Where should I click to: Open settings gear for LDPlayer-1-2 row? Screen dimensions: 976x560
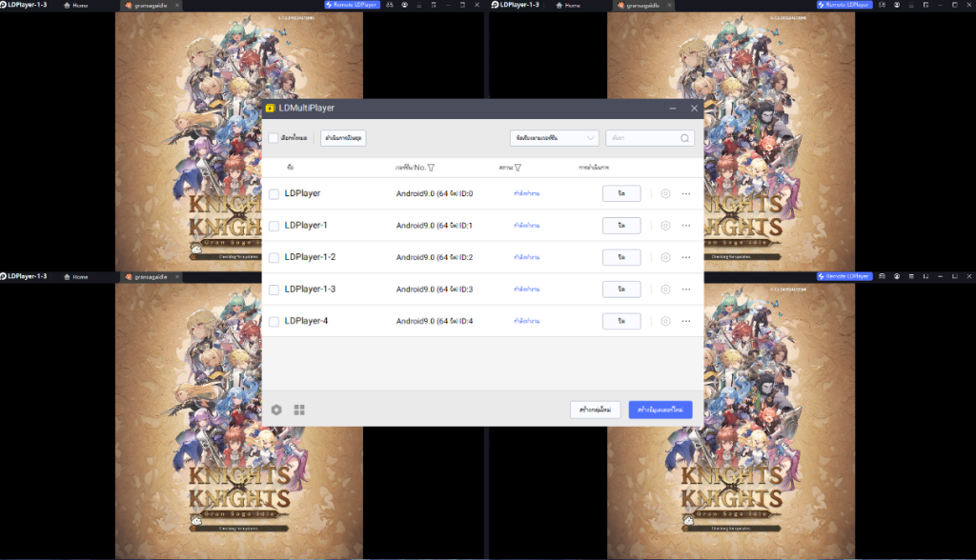tap(665, 257)
